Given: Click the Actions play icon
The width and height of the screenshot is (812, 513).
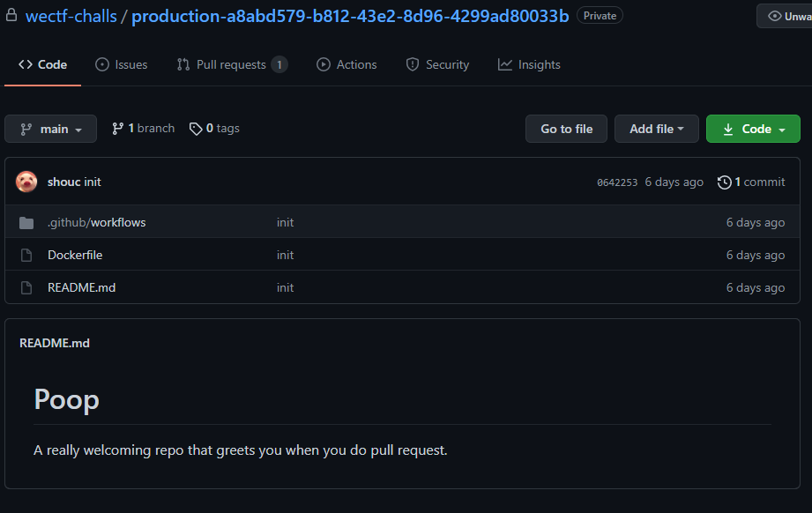Looking at the screenshot, I should [324, 64].
